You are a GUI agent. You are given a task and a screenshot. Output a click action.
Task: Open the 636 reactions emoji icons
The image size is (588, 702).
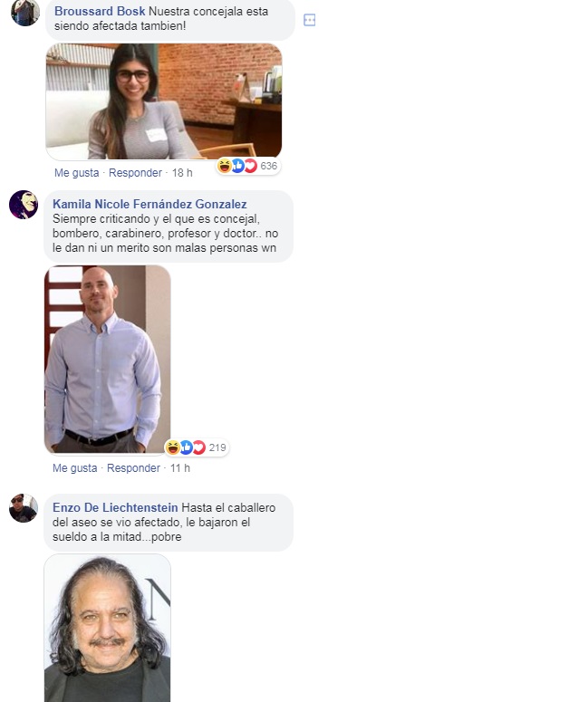(x=237, y=166)
